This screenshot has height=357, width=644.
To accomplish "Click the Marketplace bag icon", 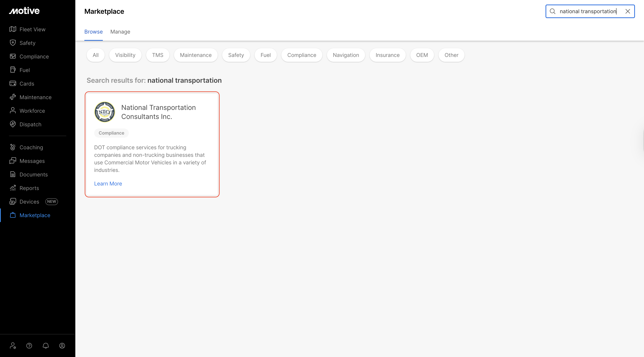I will pyautogui.click(x=13, y=215).
